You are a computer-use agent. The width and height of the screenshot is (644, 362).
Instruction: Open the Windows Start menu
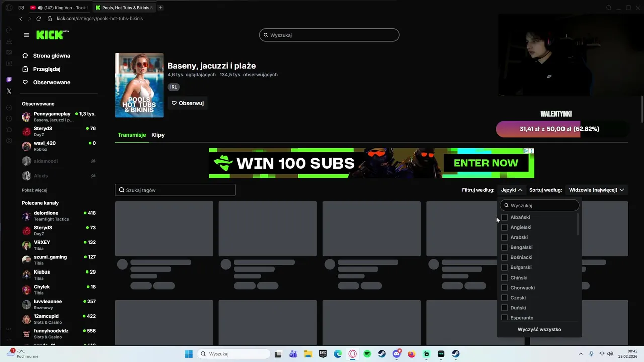pos(189,354)
